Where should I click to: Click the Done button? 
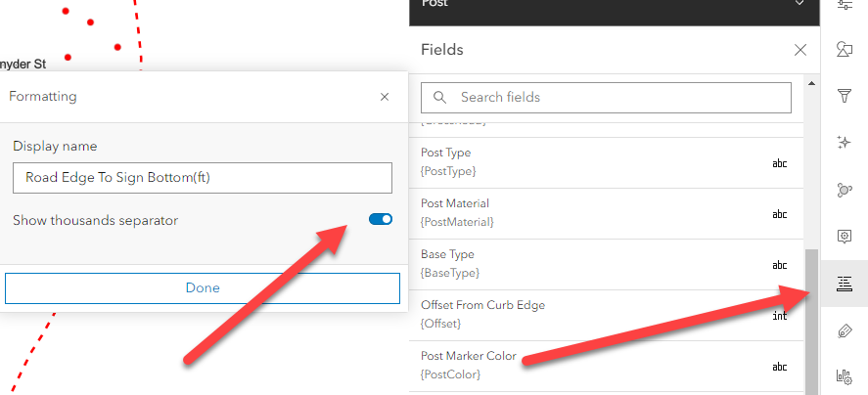(x=203, y=287)
